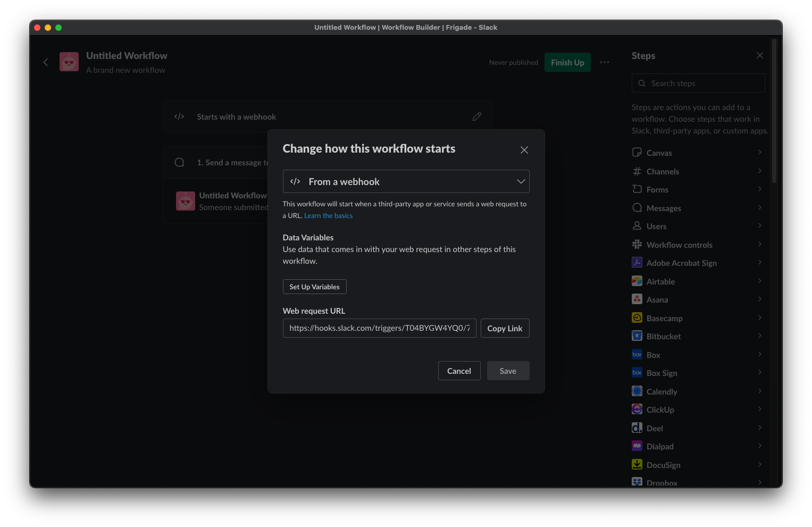Expand Asana steps with chevron
Image resolution: width=812 pixels, height=527 pixels.
click(x=760, y=299)
